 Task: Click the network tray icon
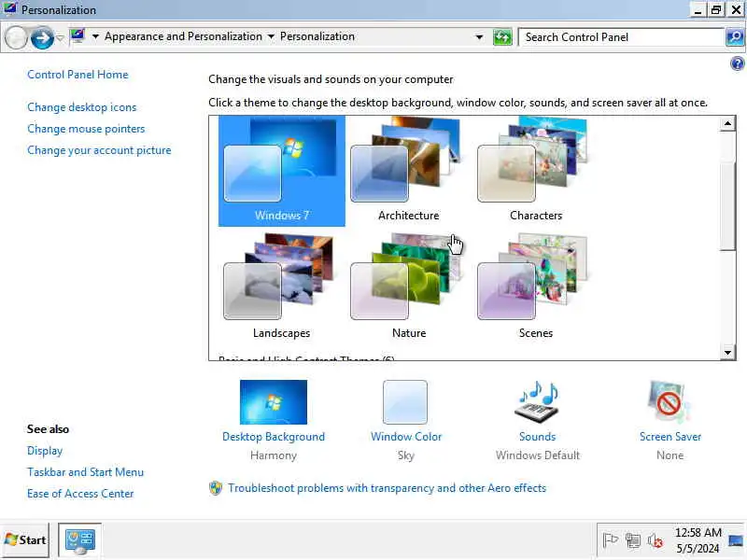point(633,540)
